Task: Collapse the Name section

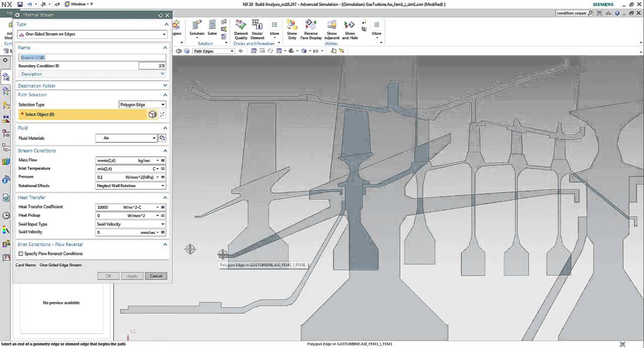Action: (x=166, y=48)
